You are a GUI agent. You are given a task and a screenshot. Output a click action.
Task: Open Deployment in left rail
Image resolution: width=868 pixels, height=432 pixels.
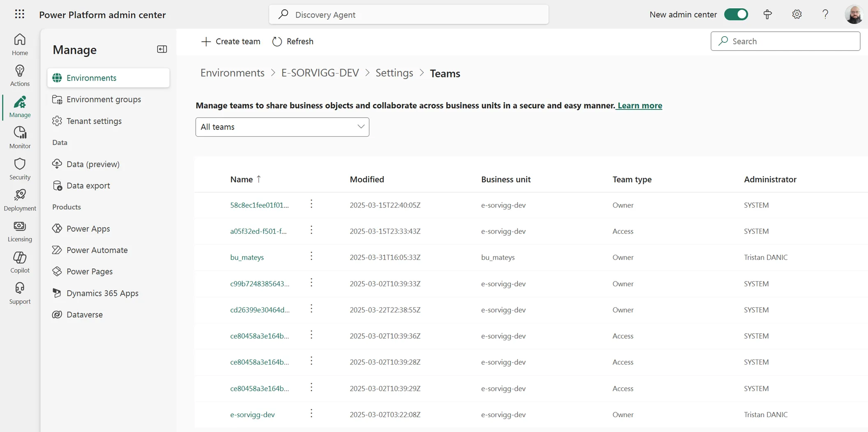click(x=20, y=200)
